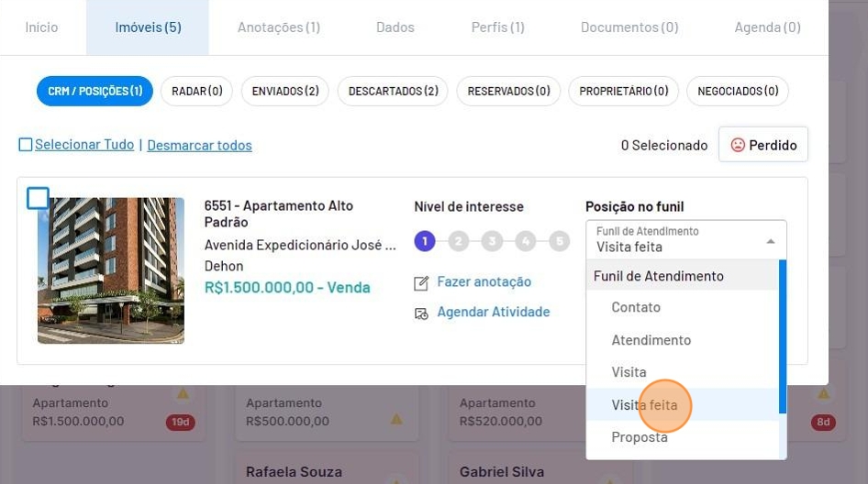Select Contato from funnel options
This screenshot has width=868, height=484.
pyautogui.click(x=636, y=307)
